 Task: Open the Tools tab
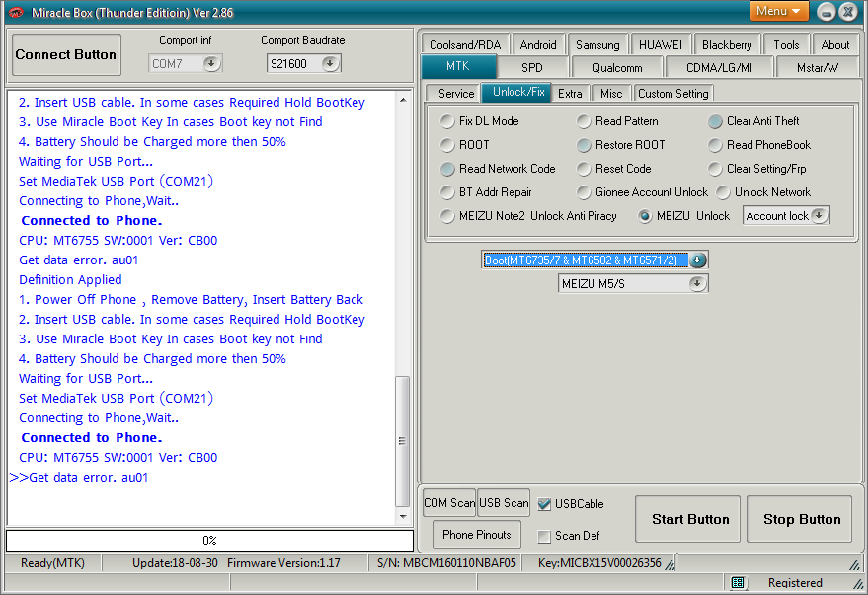(x=786, y=44)
